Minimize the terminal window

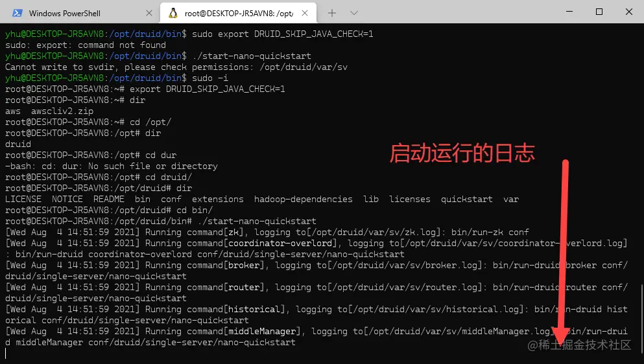tap(569, 12)
